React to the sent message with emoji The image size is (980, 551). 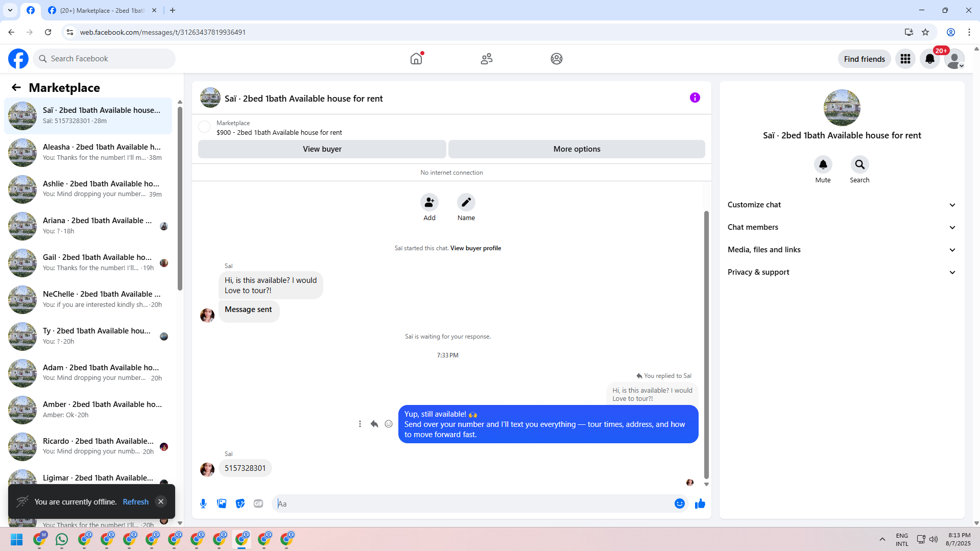pyautogui.click(x=389, y=424)
